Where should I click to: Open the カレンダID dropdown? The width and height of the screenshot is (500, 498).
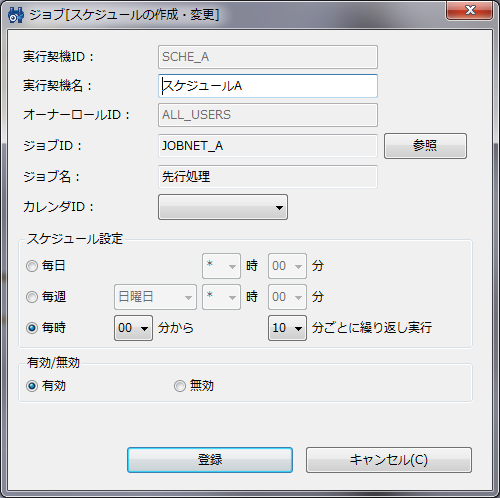[x=223, y=207]
